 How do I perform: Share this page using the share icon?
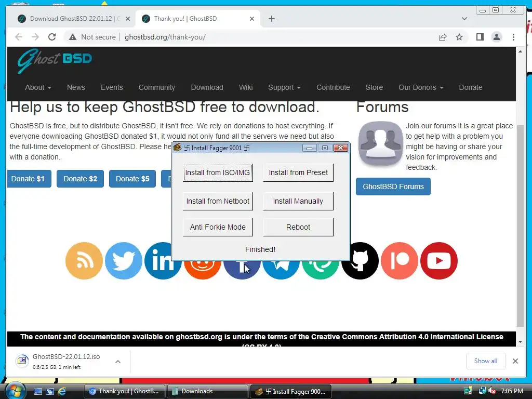443,37
